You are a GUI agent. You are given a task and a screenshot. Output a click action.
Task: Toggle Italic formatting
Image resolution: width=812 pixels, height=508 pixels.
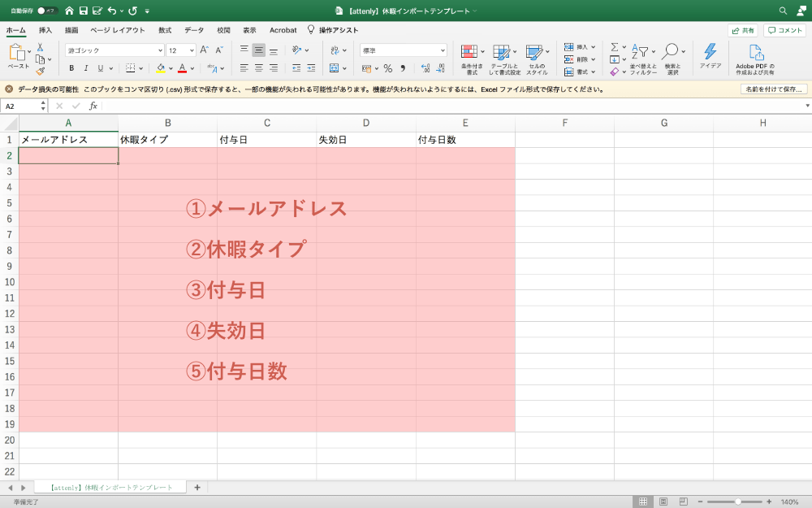point(85,68)
